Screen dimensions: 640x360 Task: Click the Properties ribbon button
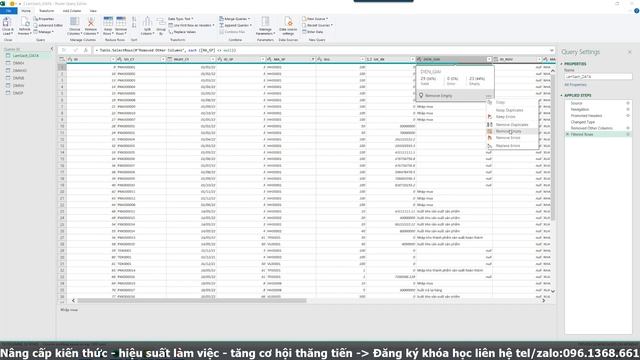coord(44,19)
